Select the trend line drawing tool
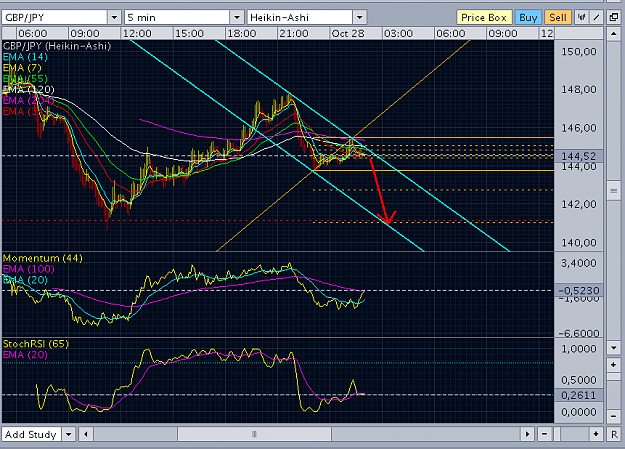Screen dimensions: 625x449 click(x=596, y=17)
